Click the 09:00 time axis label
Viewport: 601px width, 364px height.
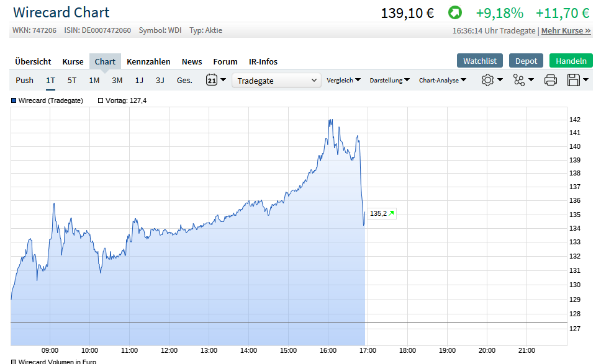[50, 350]
